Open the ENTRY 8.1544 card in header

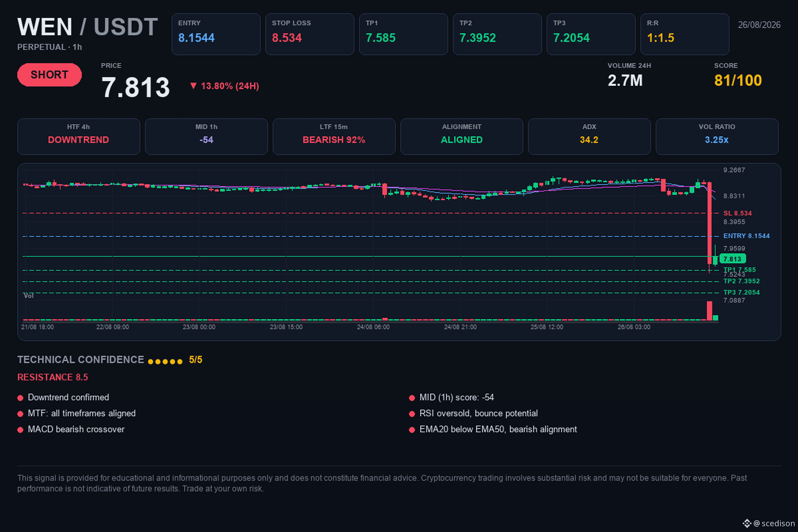click(x=216, y=34)
